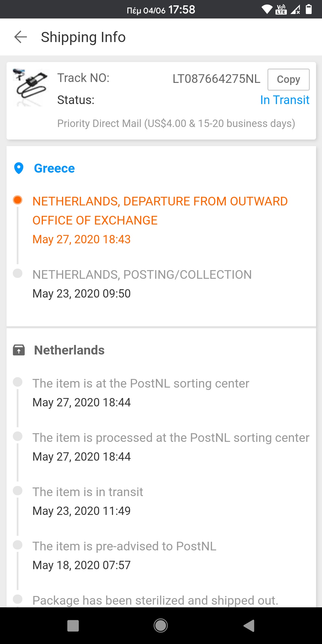The image size is (322, 644).
Task: Tap the Android home circle button
Action: click(161, 626)
